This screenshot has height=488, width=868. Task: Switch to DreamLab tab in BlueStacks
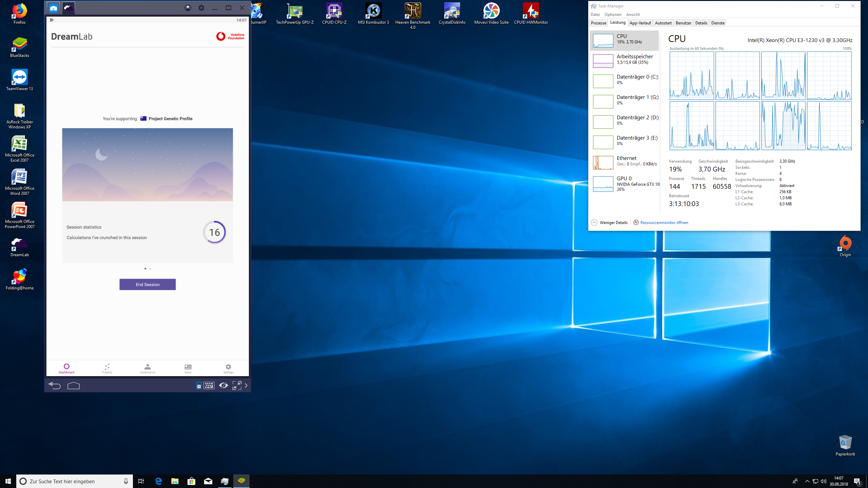tap(68, 8)
